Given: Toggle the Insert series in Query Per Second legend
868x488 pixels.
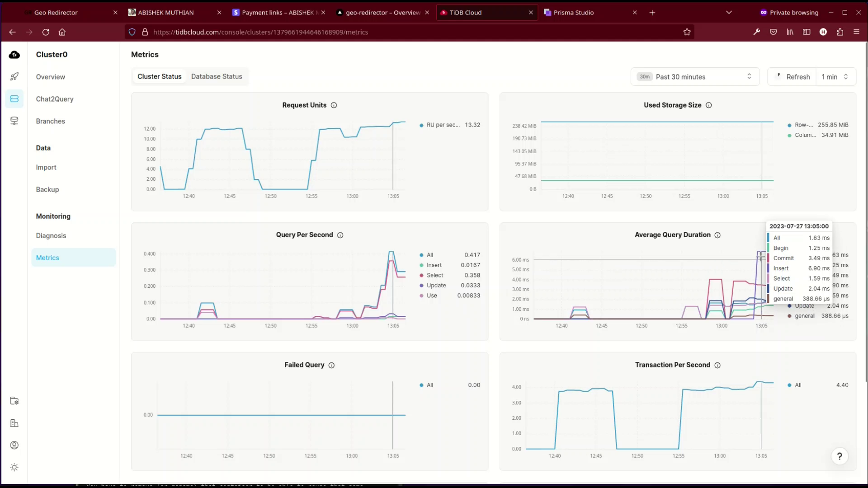Looking at the screenshot, I should pyautogui.click(x=434, y=265).
